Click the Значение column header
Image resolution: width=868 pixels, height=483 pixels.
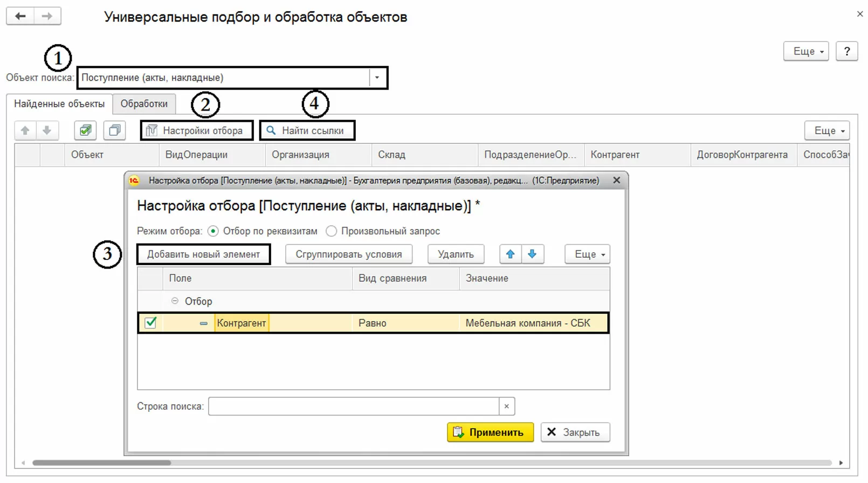point(535,278)
